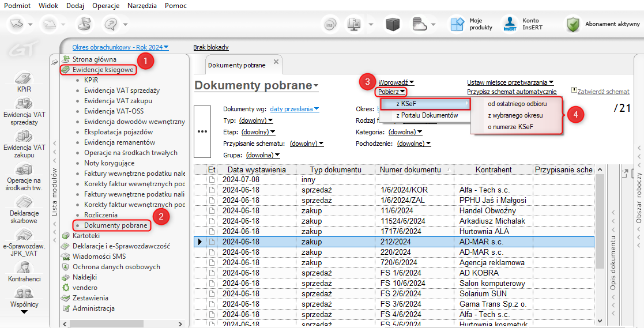Image resolution: width=644 pixels, height=328 pixels.
Task: Open Moje produkty toolbar icon
Action: 457,24
